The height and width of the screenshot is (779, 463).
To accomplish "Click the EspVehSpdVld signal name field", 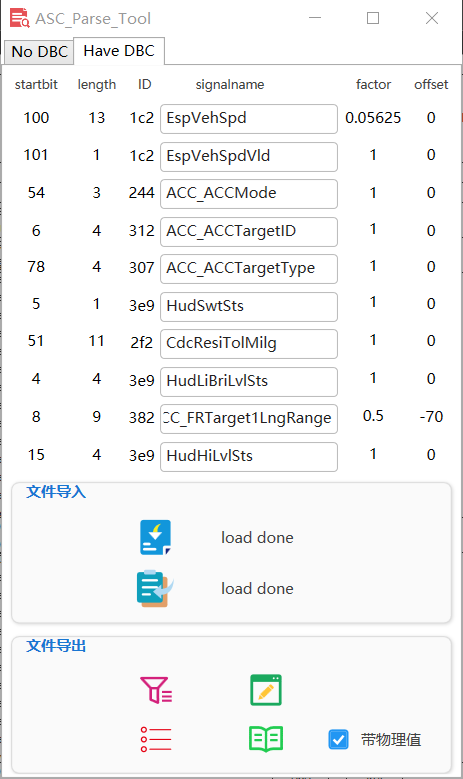I will click(249, 156).
